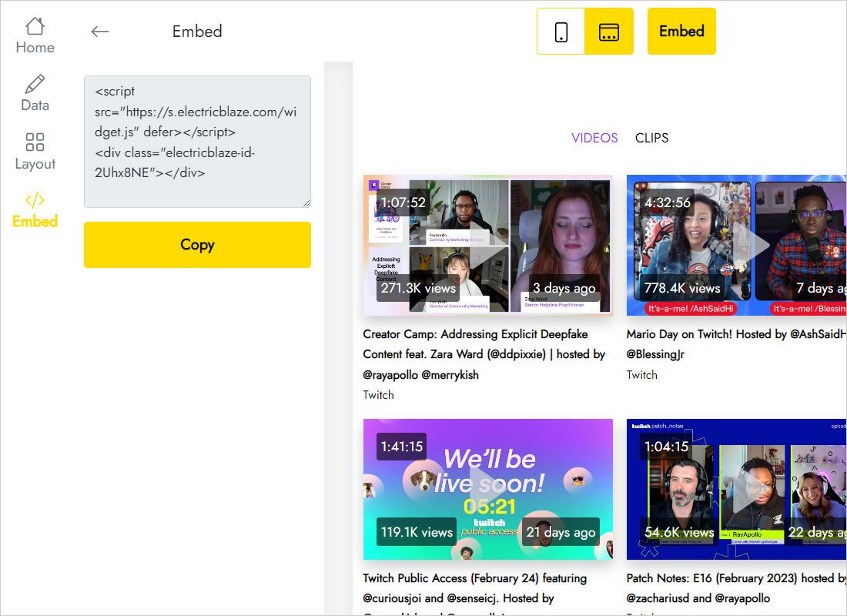The image size is (847, 616).
Task: Click the 119.1K views label
Action: [x=417, y=532]
